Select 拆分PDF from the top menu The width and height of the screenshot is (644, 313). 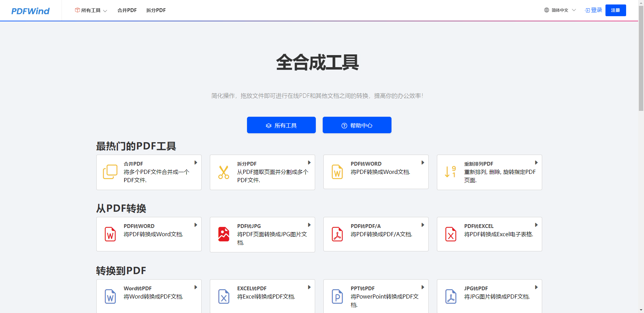[x=155, y=10]
